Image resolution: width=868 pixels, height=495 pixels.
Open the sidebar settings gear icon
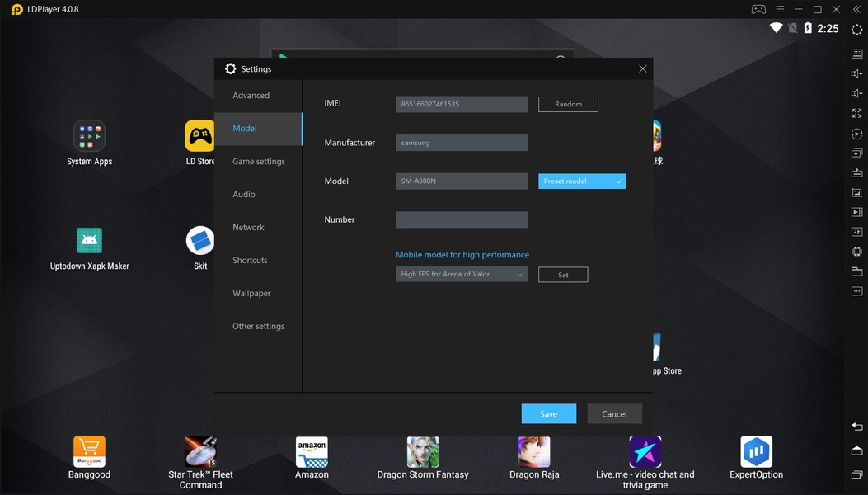(x=856, y=30)
